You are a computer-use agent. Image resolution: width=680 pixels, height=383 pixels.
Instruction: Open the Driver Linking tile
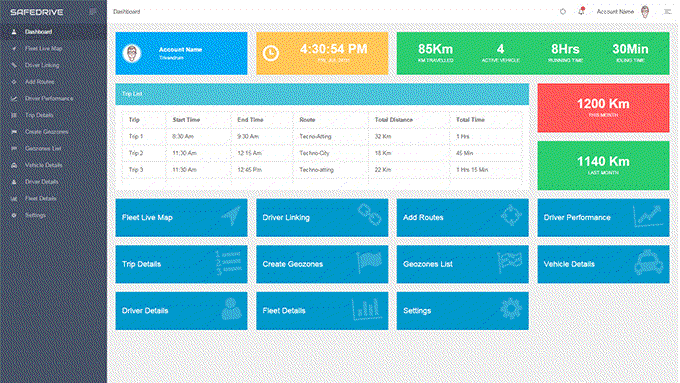(322, 218)
